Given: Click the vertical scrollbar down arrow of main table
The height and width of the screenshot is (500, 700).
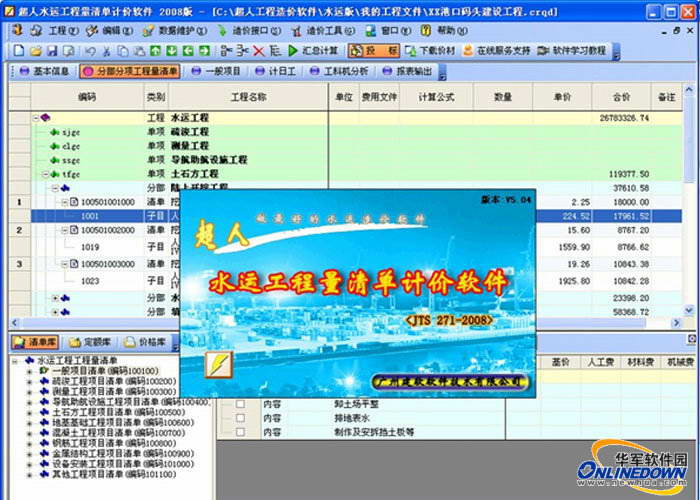Looking at the screenshot, I should click(689, 309).
